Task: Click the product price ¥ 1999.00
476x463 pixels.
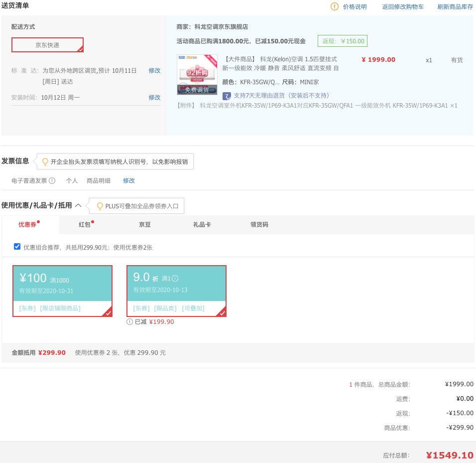Action: tap(378, 60)
